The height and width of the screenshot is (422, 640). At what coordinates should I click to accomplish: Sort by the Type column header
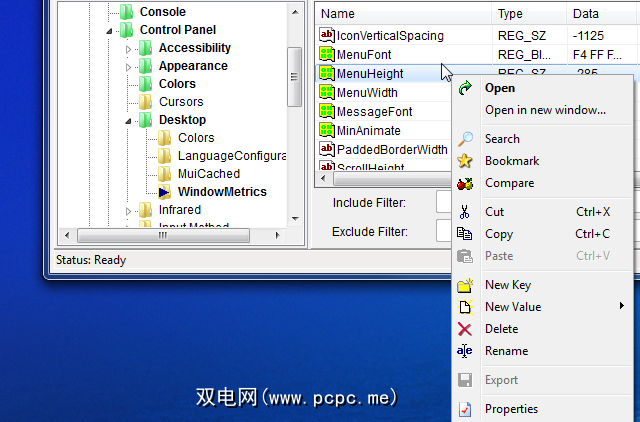[x=529, y=14]
